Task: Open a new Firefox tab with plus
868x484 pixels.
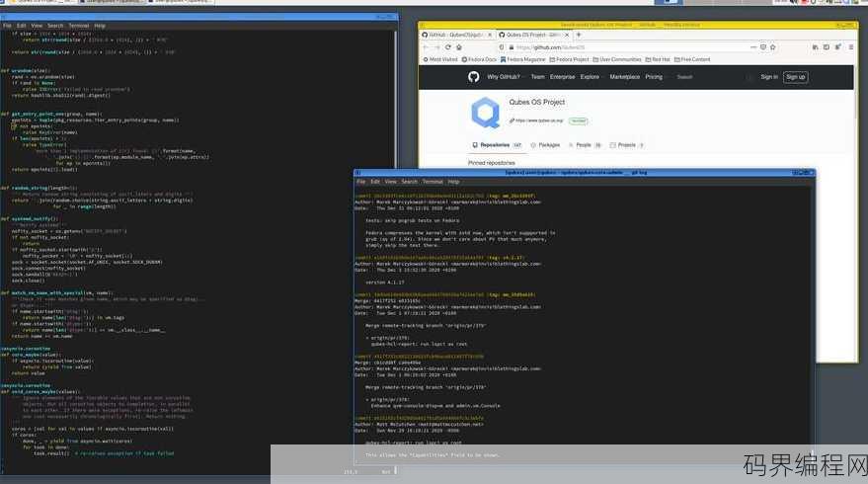Action: tap(579, 35)
